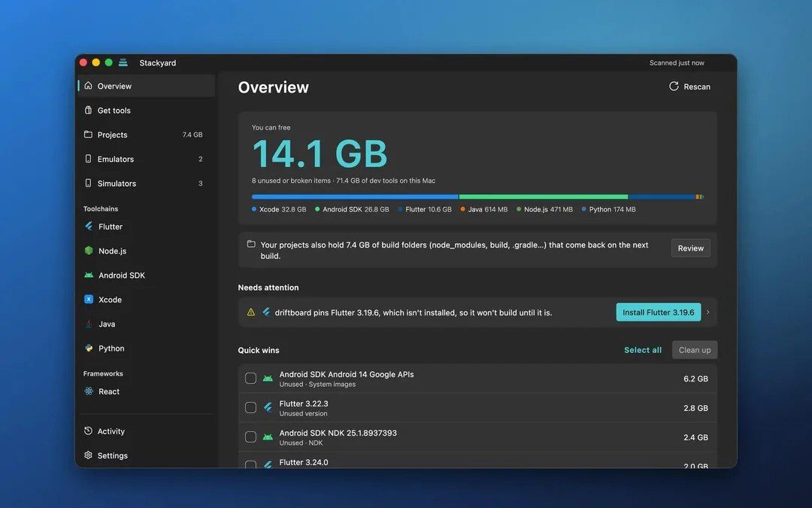Select the Node.js toolchain
Image resolution: width=812 pixels, height=508 pixels.
coord(146,251)
